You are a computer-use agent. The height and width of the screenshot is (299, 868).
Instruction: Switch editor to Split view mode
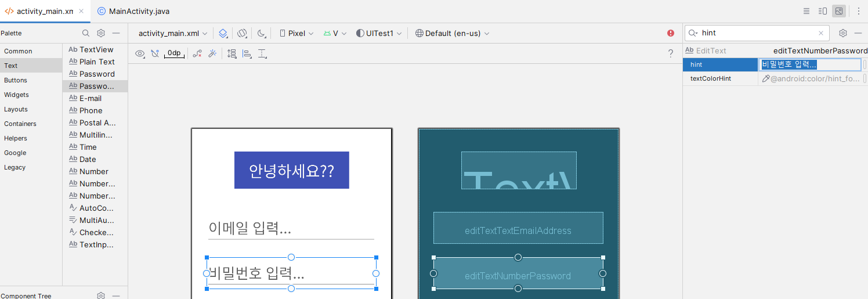(823, 11)
